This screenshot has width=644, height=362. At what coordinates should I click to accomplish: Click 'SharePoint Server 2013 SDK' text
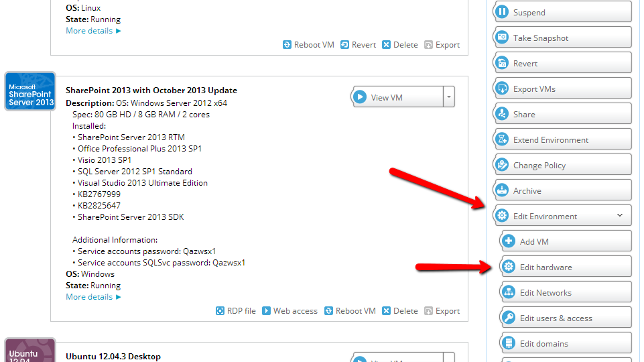[x=131, y=217]
